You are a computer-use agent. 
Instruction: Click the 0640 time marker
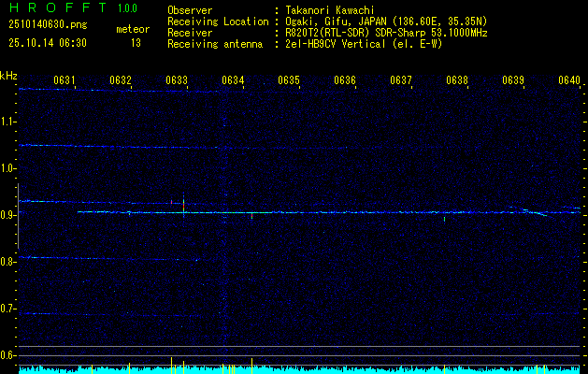pos(569,80)
